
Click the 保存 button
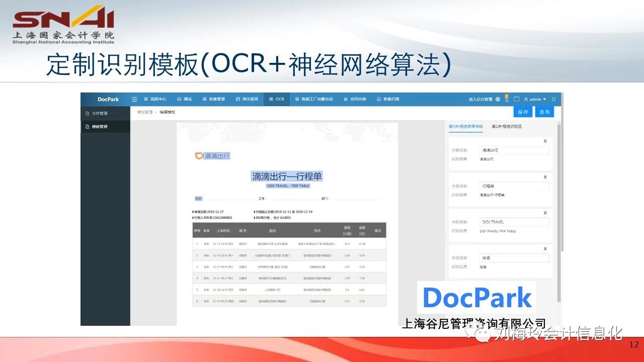(x=523, y=112)
